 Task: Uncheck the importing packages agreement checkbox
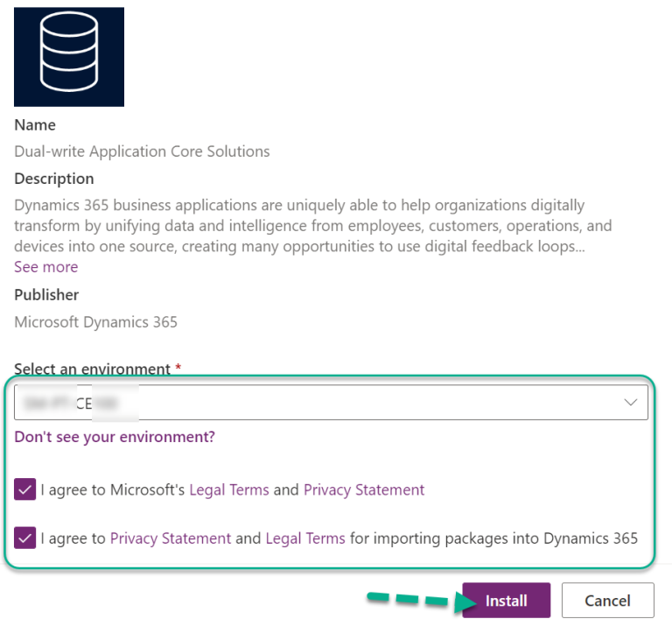[25, 538]
